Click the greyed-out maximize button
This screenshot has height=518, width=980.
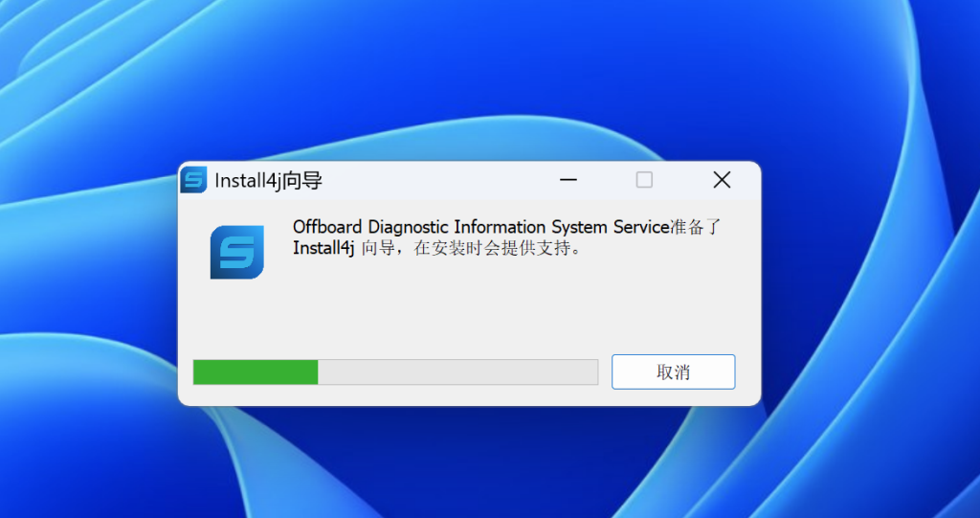tap(644, 180)
